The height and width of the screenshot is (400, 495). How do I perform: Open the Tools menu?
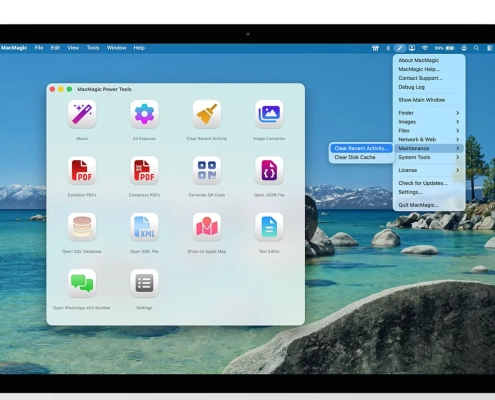[x=93, y=48]
